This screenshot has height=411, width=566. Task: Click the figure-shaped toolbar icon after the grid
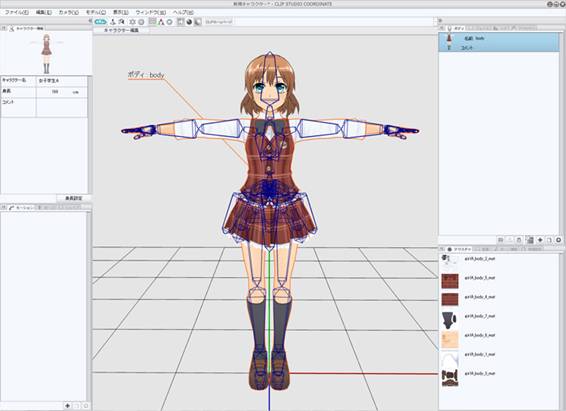(161, 22)
